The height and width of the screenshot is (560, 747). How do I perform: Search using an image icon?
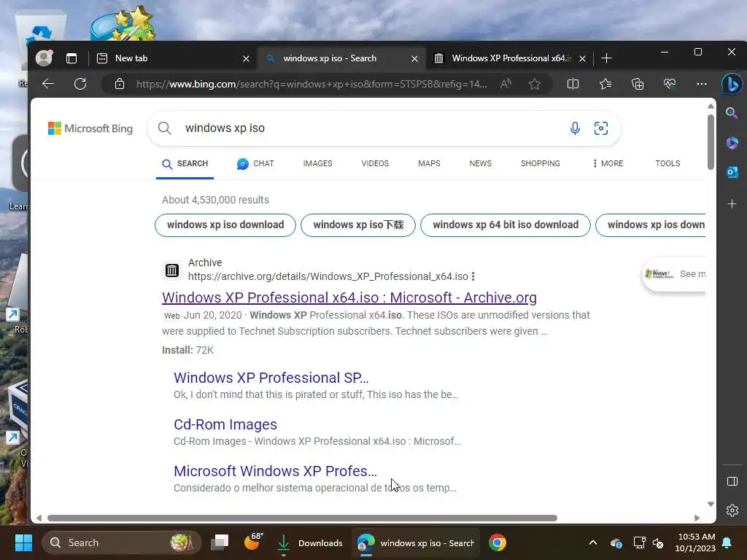(x=601, y=128)
